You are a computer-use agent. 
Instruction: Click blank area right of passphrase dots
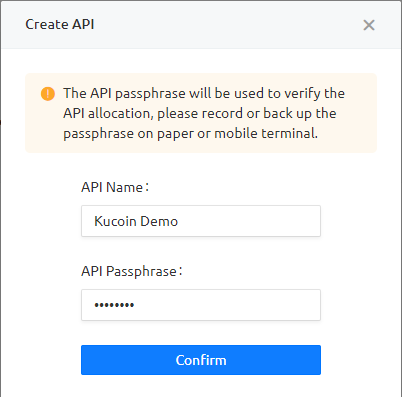click(x=227, y=305)
